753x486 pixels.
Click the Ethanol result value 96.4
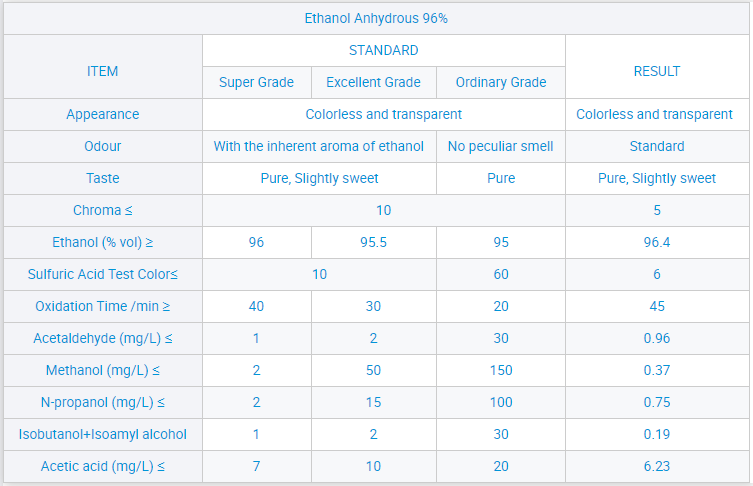click(x=656, y=242)
